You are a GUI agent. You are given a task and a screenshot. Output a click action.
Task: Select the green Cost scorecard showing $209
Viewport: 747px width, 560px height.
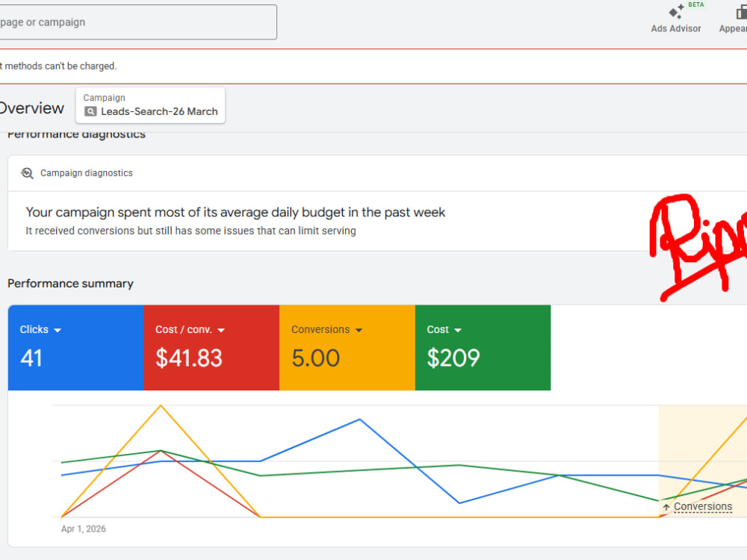coord(483,348)
